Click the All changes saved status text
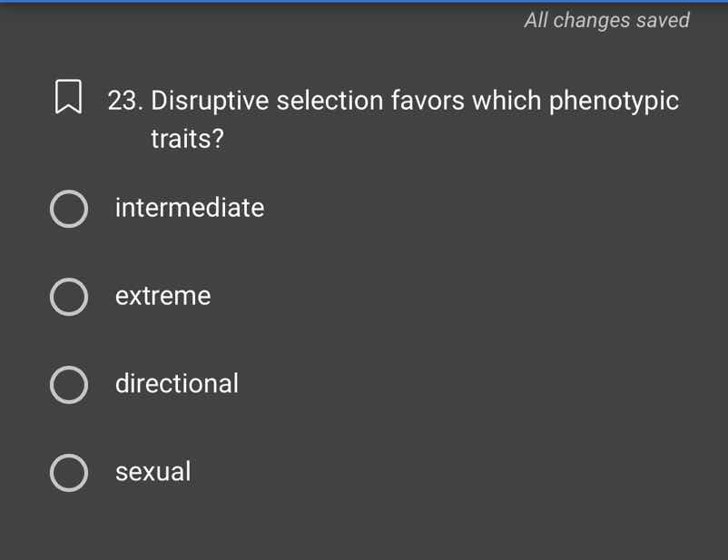 point(606,20)
